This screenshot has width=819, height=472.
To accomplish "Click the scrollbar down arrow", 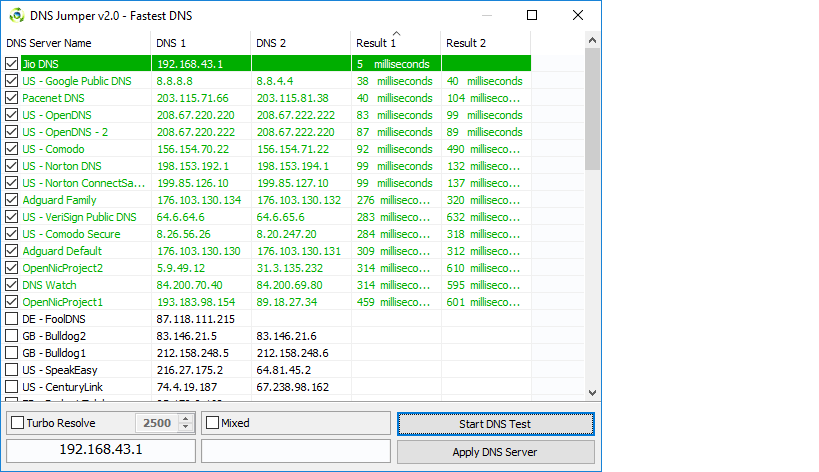I will tap(592, 393).
